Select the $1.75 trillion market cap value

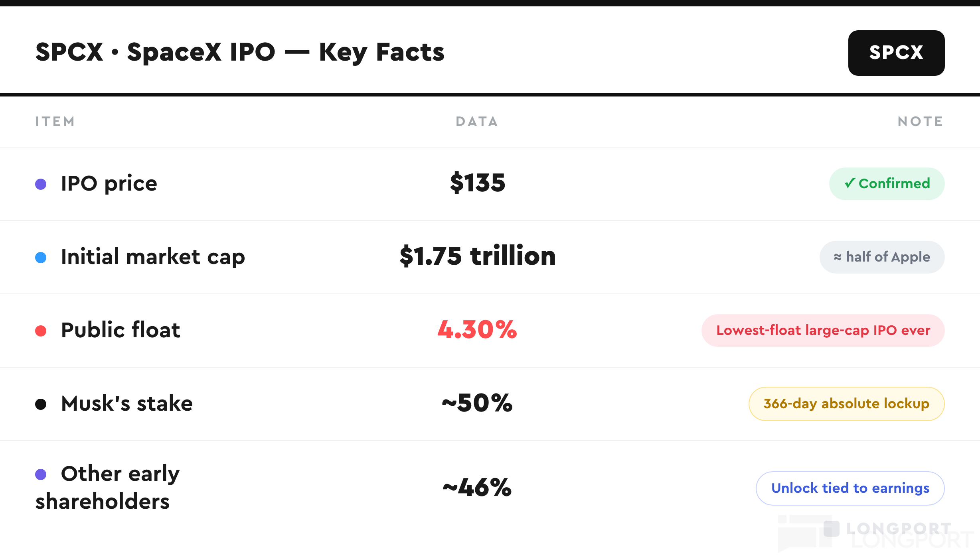click(478, 256)
